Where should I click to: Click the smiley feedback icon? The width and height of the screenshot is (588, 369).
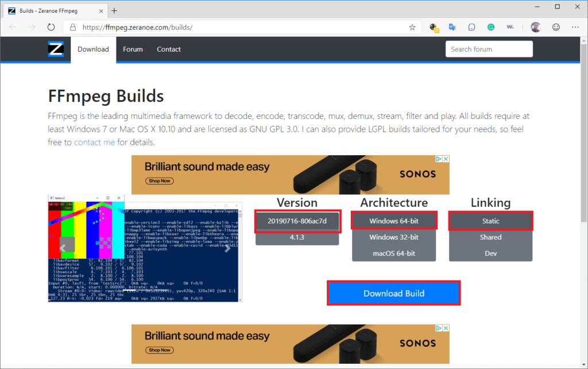(556, 27)
